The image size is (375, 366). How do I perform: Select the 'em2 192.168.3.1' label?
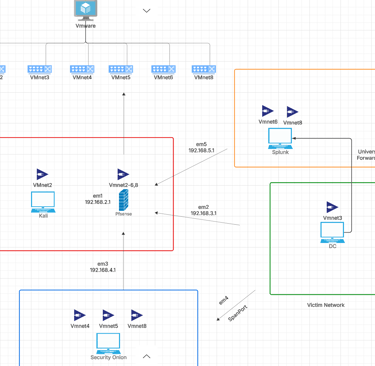(x=203, y=210)
